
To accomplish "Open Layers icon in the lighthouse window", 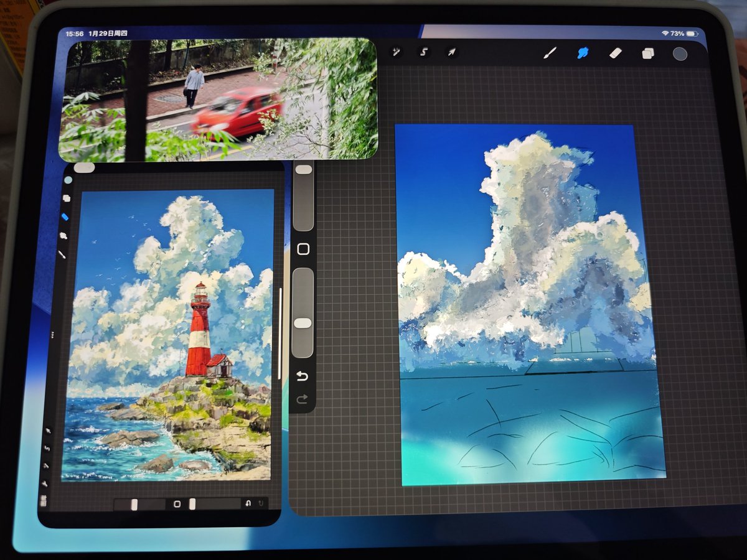I will [x=67, y=198].
